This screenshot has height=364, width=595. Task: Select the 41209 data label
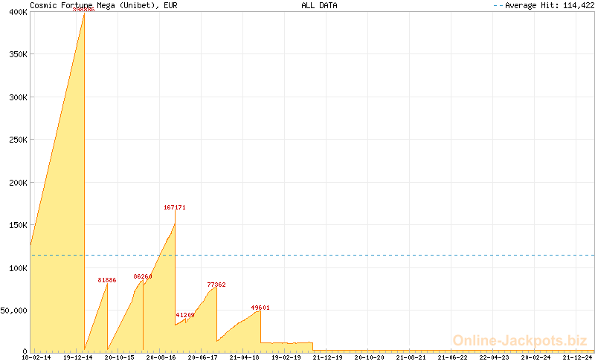185,315
